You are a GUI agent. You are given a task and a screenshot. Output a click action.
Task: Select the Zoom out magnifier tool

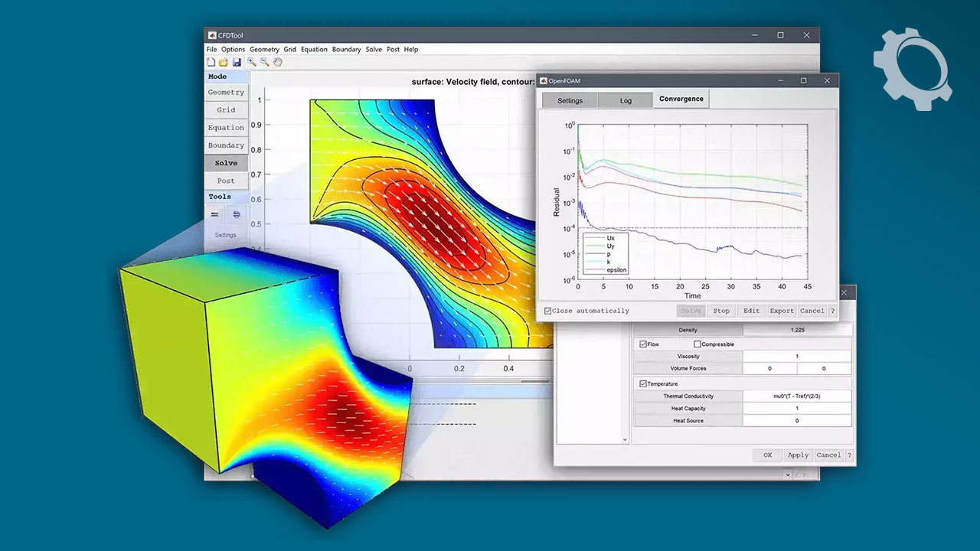264,62
